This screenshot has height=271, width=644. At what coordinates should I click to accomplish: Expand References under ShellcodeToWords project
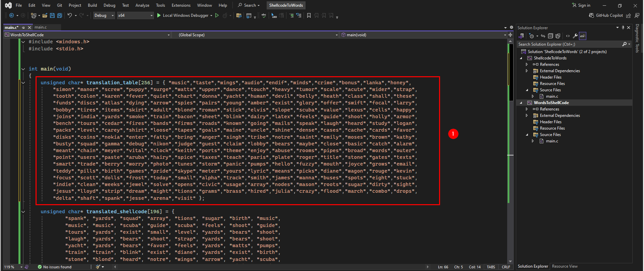527,64
